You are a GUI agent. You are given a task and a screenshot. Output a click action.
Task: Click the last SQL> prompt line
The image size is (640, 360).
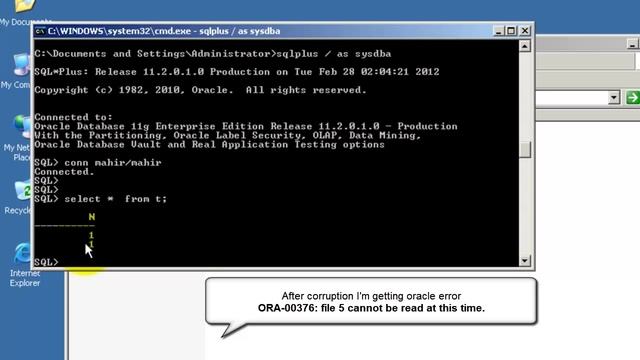coord(46,262)
